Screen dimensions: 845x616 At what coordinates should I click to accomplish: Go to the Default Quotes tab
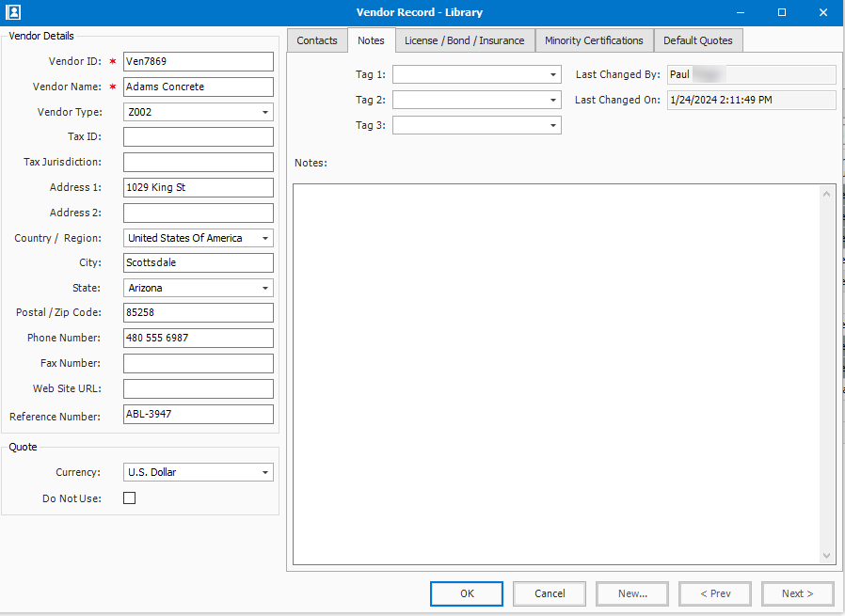pyautogui.click(x=697, y=40)
